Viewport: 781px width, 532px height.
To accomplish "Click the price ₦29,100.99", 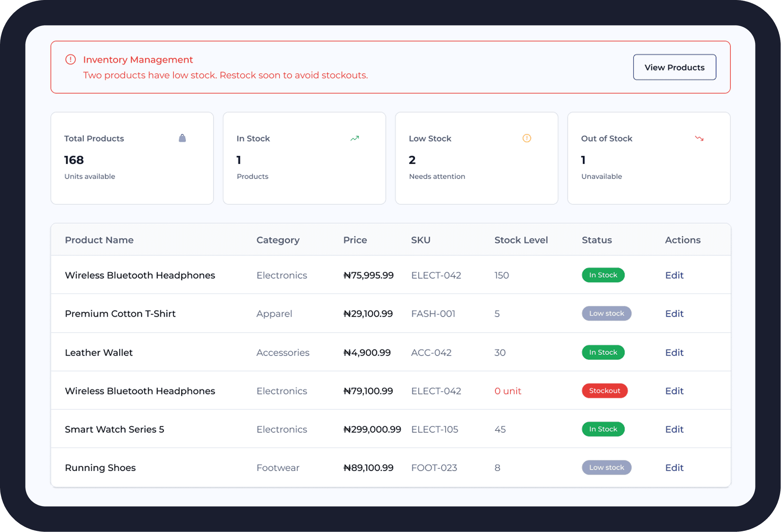I will point(368,314).
